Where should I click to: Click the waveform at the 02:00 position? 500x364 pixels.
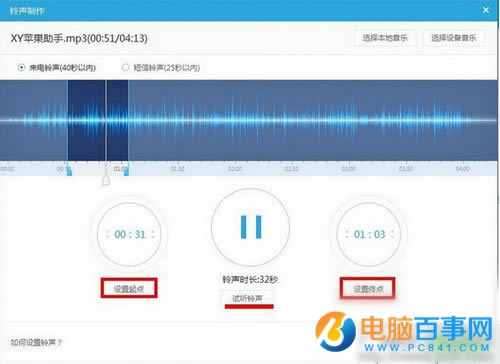[235, 120]
